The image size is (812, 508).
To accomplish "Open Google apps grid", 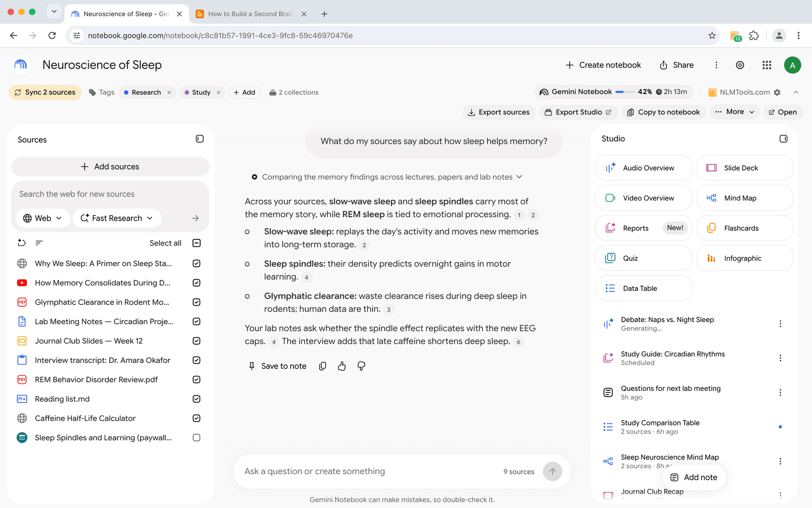I will (767, 65).
